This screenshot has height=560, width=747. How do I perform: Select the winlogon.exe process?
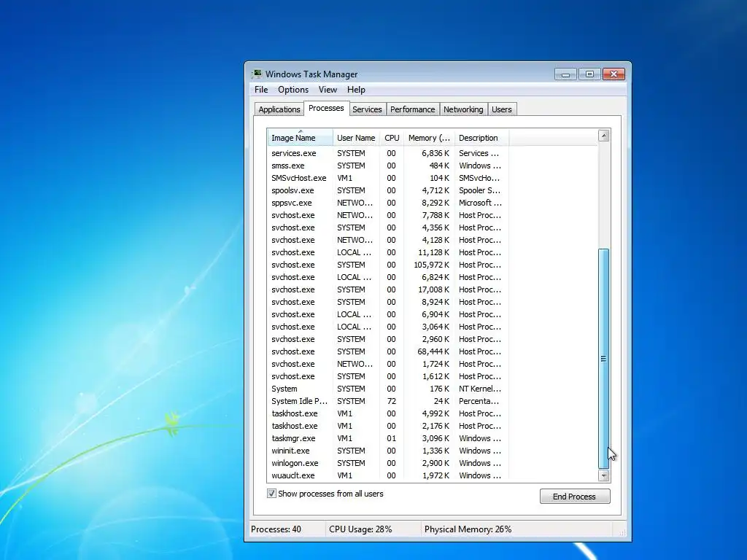pos(388,463)
